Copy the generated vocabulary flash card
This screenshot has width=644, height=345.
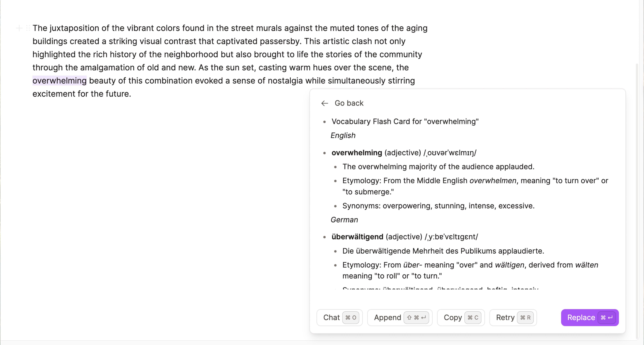[x=453, y=317]
